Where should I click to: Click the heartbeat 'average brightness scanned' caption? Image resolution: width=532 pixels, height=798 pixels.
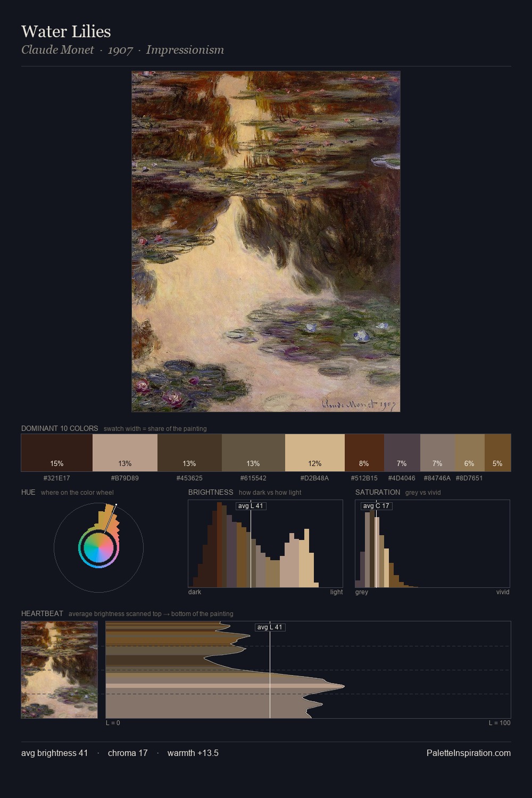151,614
